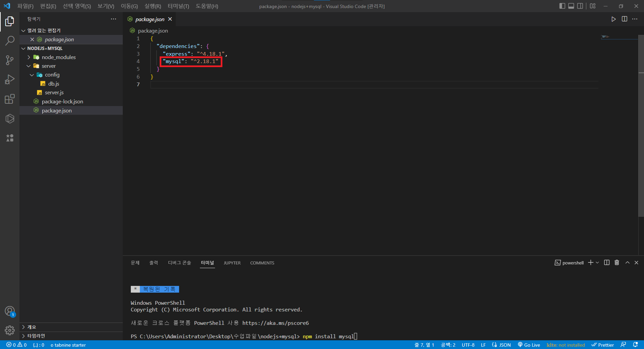Switch to the Problems panel tab

pos(135,263)
